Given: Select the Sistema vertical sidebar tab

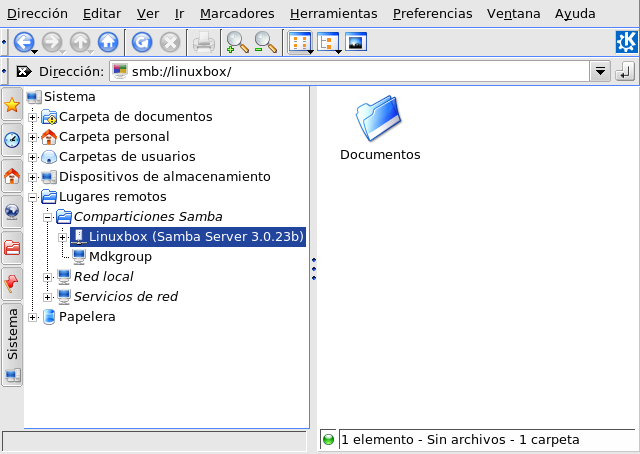Looking at the screenshot, I should 12,334.
